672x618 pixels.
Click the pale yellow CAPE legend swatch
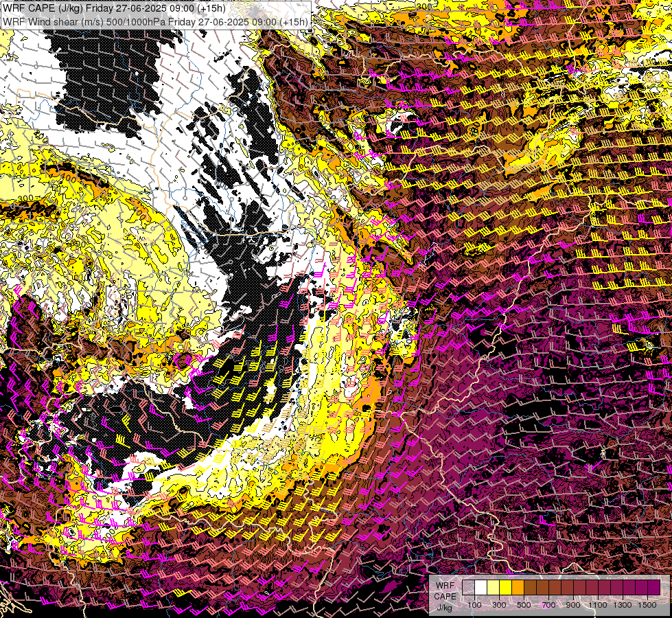(494, 588)
